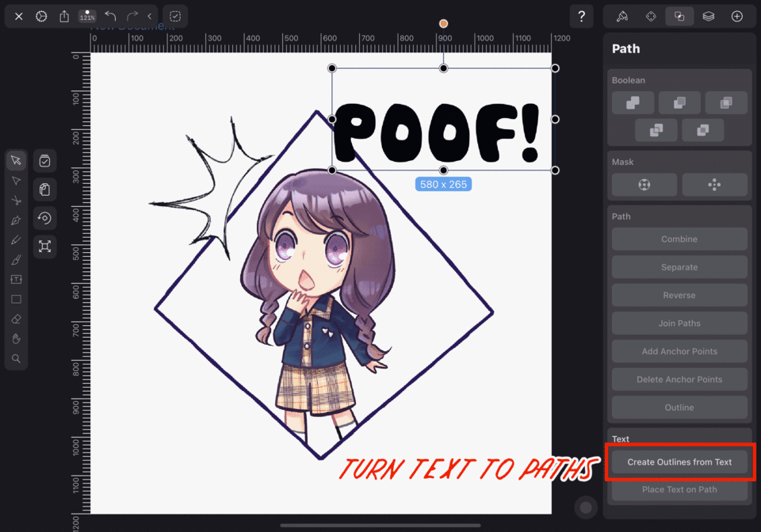Open the Layers tab
Viewport: 761px width, 532px height.
(x=708, y=17)
